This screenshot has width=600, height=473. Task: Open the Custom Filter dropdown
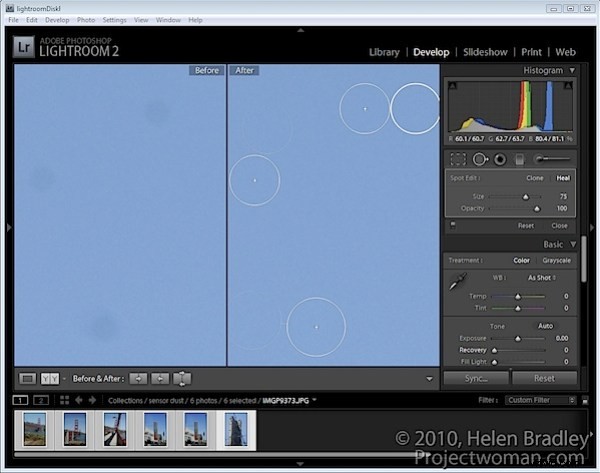point(541,400)
